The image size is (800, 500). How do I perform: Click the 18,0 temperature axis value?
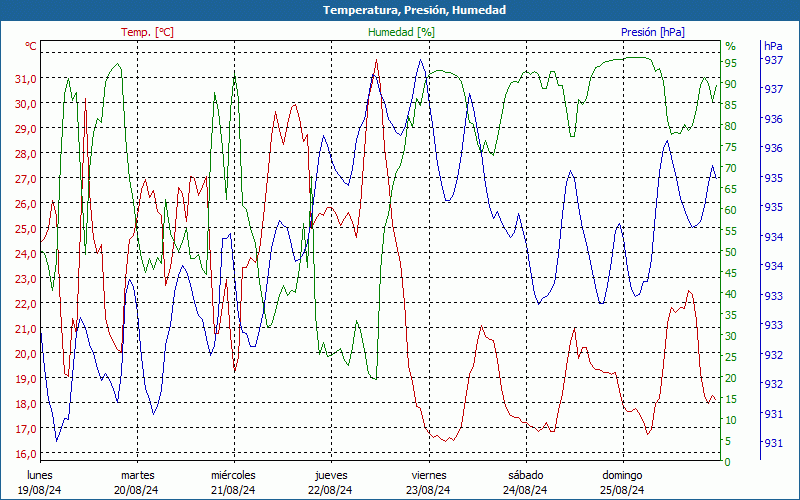point(26,404)
